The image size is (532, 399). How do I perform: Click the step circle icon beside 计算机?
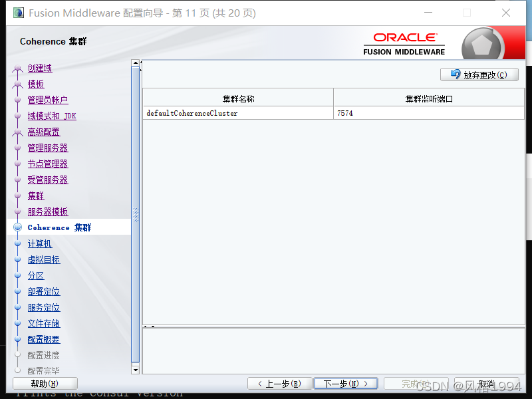click(18, 243)
